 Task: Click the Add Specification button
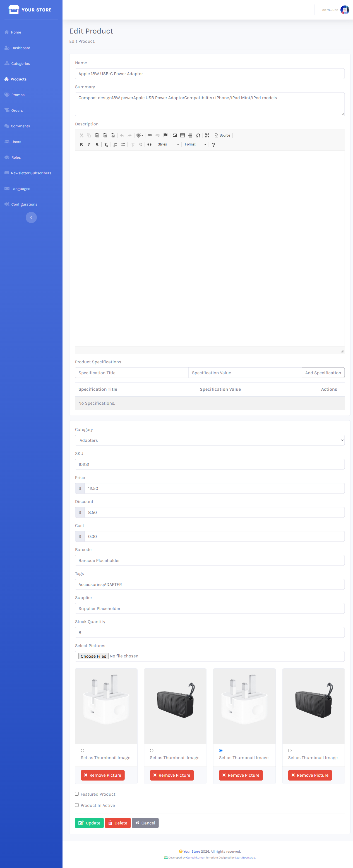(323, 373)
